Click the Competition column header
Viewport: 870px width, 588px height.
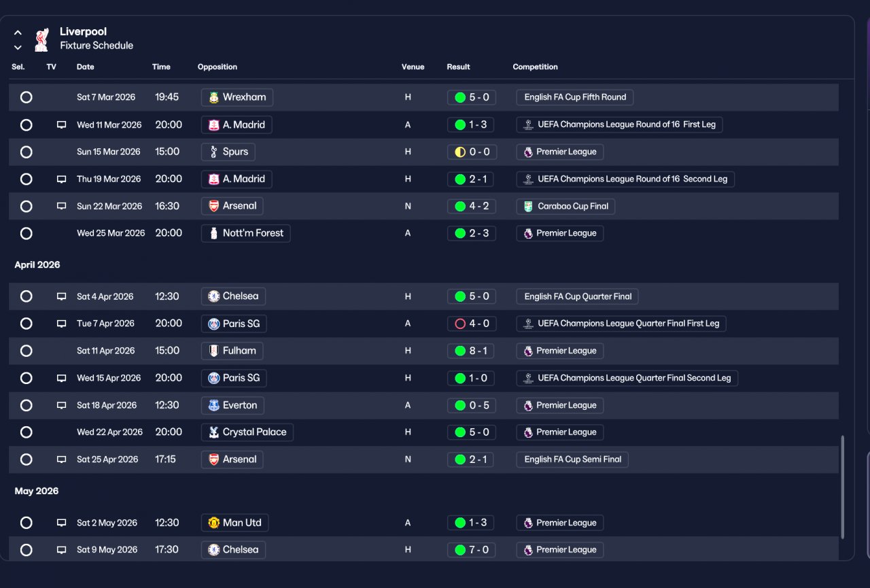(535, 67)
